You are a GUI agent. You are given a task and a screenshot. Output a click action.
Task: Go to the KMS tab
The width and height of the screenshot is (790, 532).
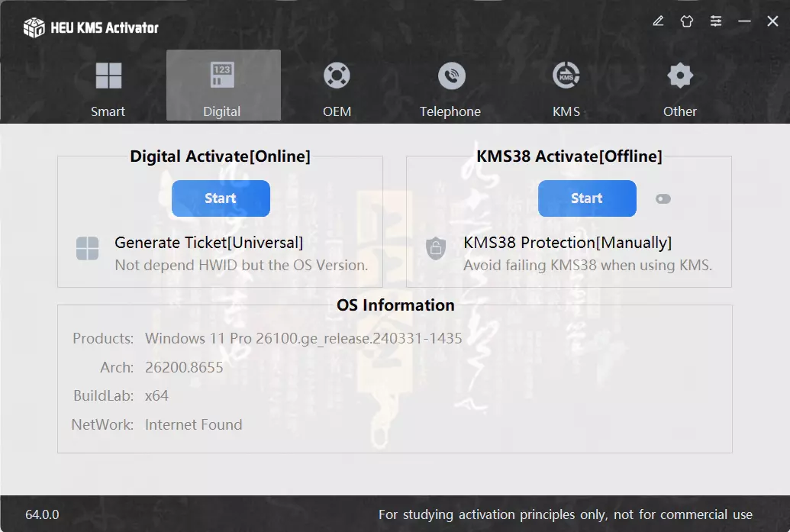tap(566, 89)
